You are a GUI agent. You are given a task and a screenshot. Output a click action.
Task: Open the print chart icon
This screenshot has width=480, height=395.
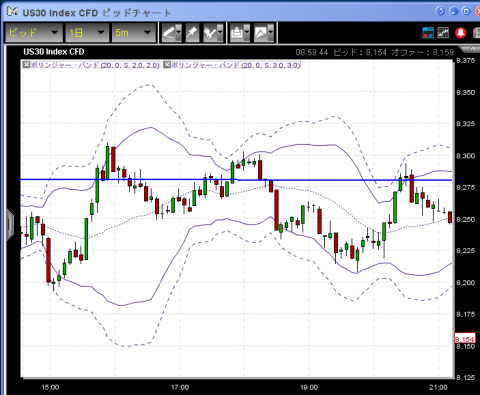(x=237, y=33)
